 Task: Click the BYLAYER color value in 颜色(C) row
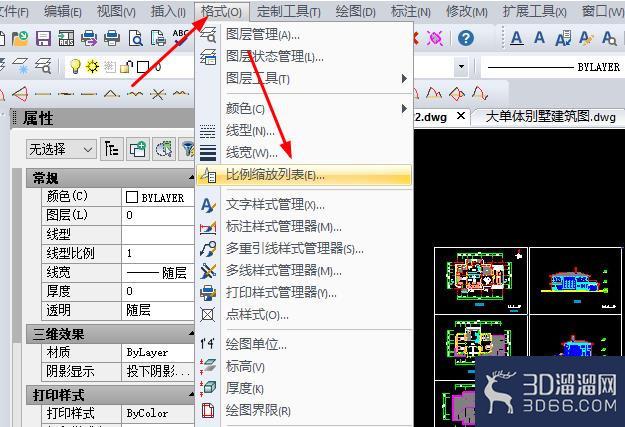coord(158,198)
